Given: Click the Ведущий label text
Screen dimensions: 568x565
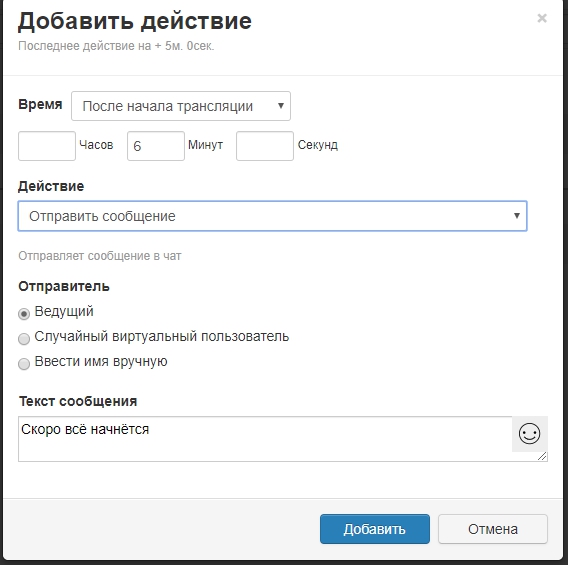Looking at the screenshot, I should click(x=64, y=311).
